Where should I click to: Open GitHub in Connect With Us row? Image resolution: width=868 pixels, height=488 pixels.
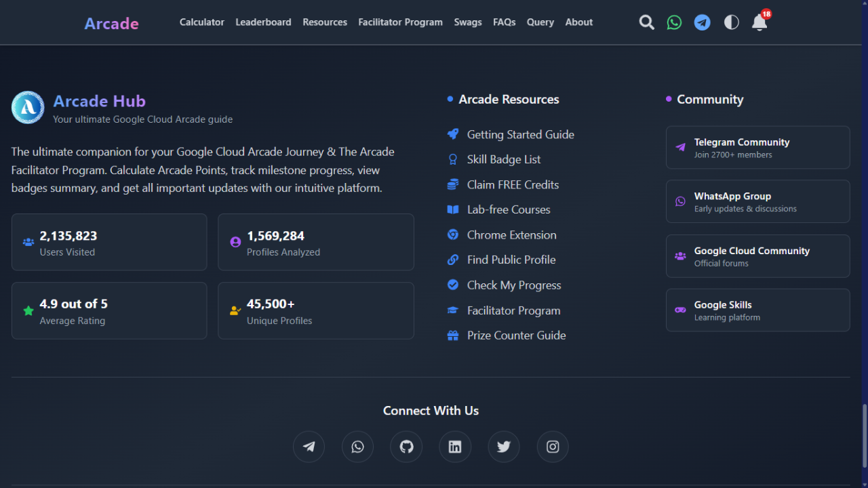click(406, 447)
